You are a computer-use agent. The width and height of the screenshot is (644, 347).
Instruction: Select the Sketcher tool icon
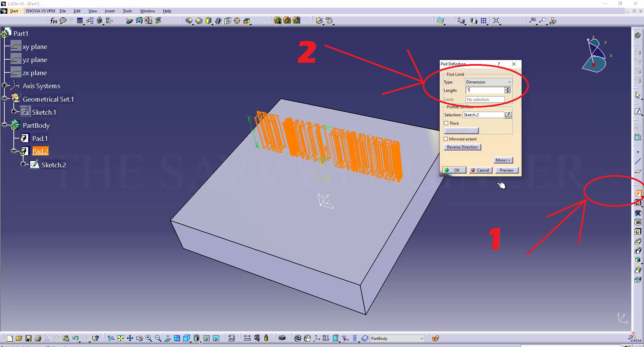(638, 111)
